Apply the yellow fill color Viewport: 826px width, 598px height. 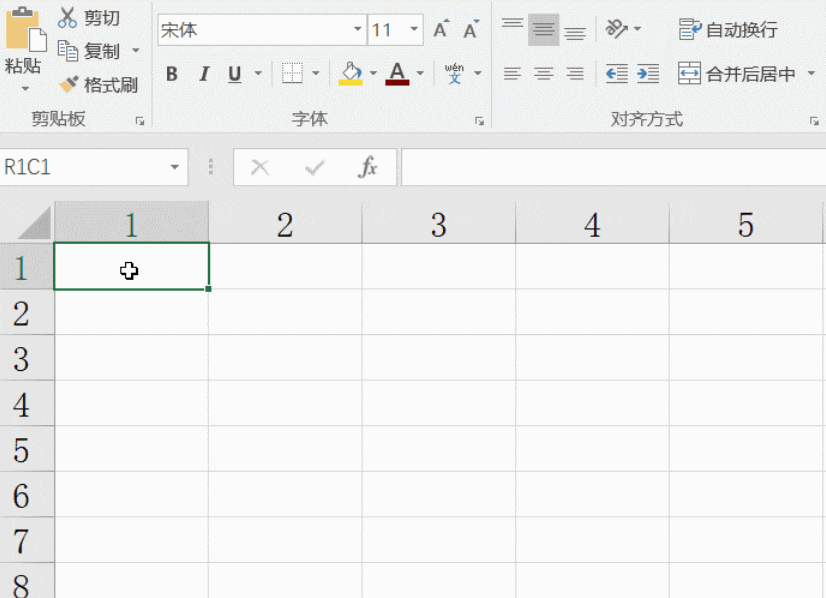point(350,74)
